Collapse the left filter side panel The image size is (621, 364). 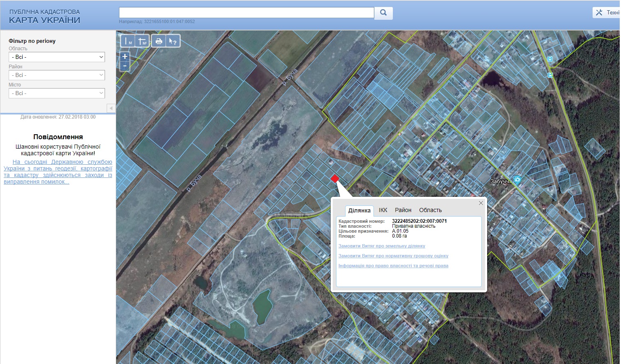111,108
